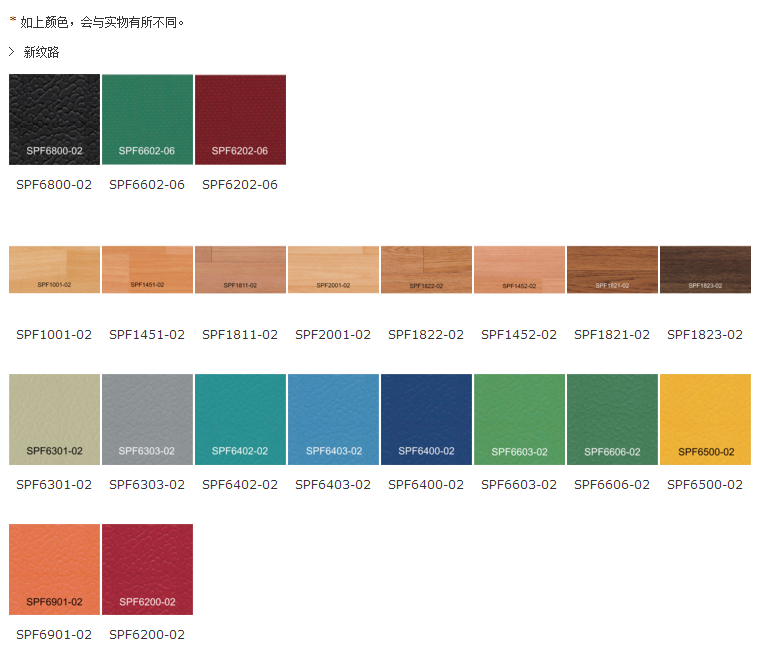Pick the teal SPF6402-02 swatch
Image resolution: width=760 pixels, height=649 pixels.
point(240,419)
